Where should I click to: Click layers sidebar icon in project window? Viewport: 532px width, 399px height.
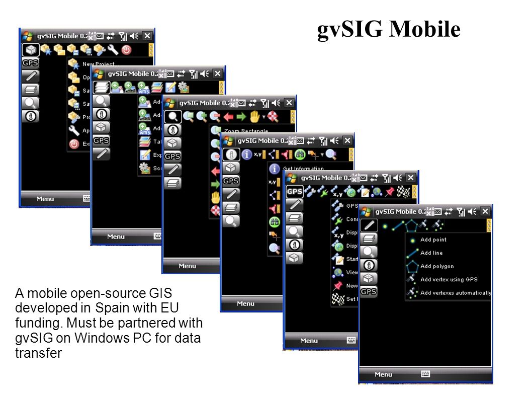pyautogui.click(x=30, y=90)
